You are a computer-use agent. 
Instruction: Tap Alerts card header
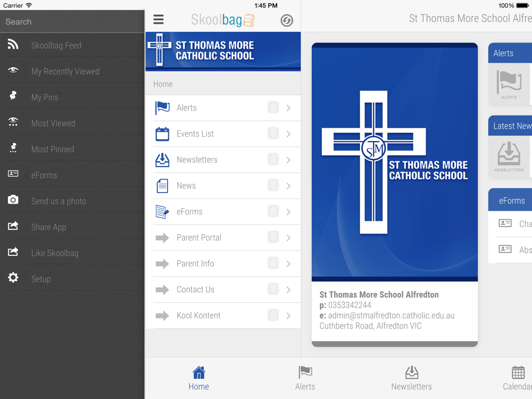pyautogui.click(x=510, y=53)
